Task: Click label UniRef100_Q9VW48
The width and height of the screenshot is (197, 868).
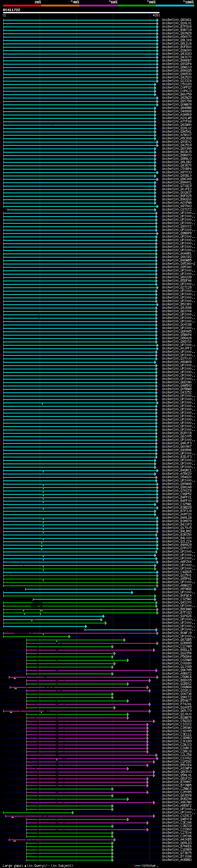Action: (x=176, y=484)
